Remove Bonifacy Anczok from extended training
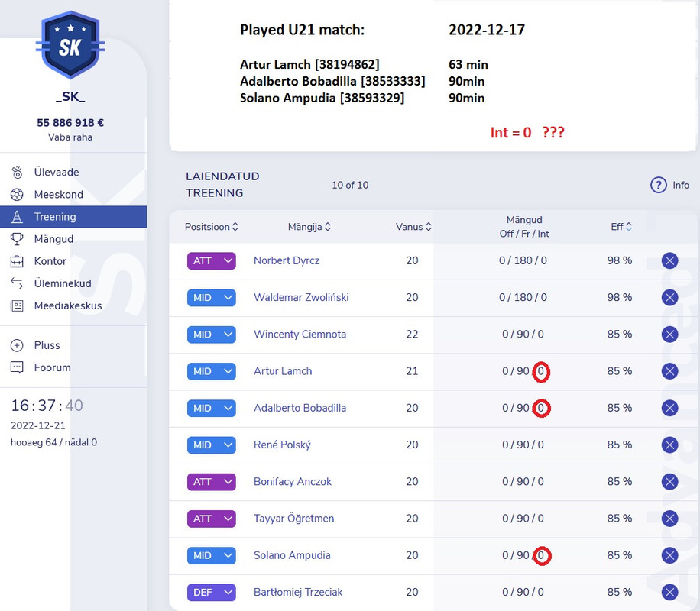700x611 pixels. tap(669, 482)
